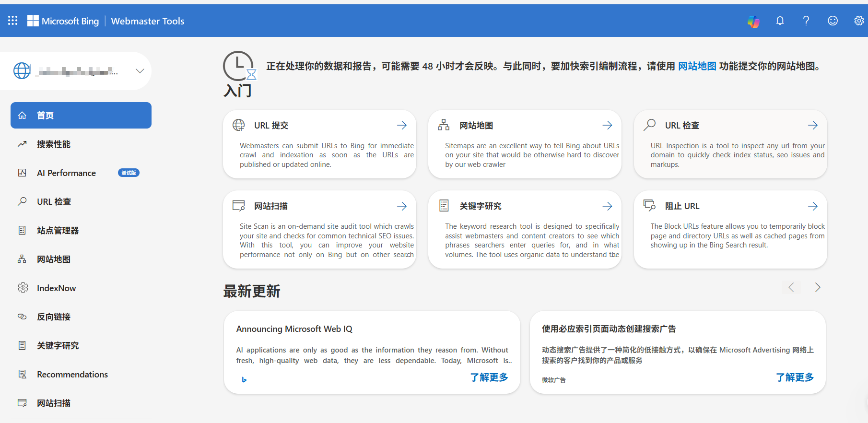
Task: Click the Webmaster Tools title in header
Action: point(148,21)
